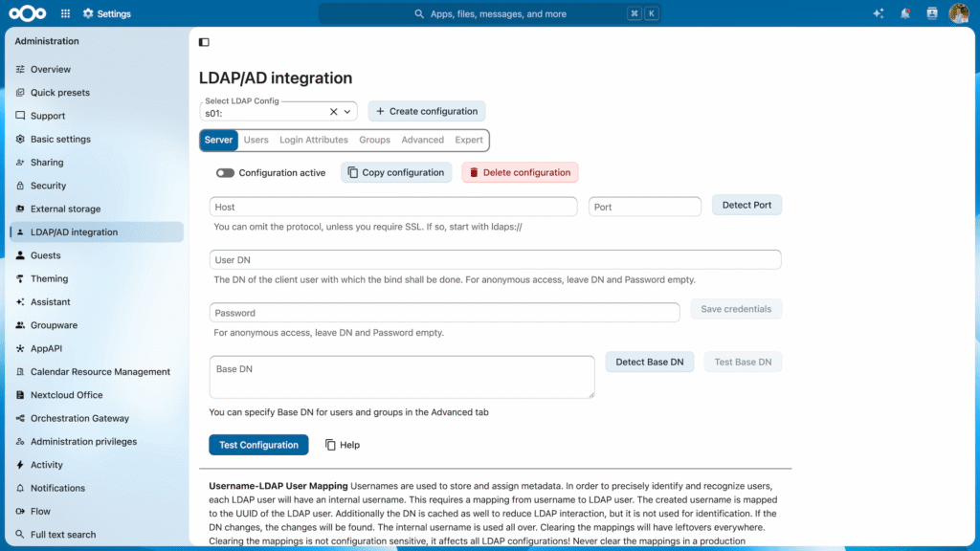Viewport: 980px width, 551px height.
Task: Click the Create configuration button
Action: click(x=427, y=111)
